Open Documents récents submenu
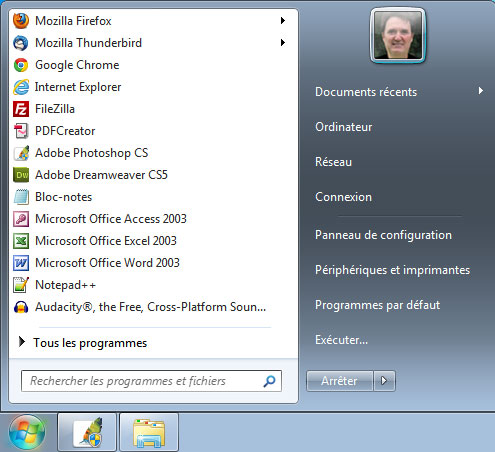The width and height of the screenshot is (495, 452). point(399,92)
